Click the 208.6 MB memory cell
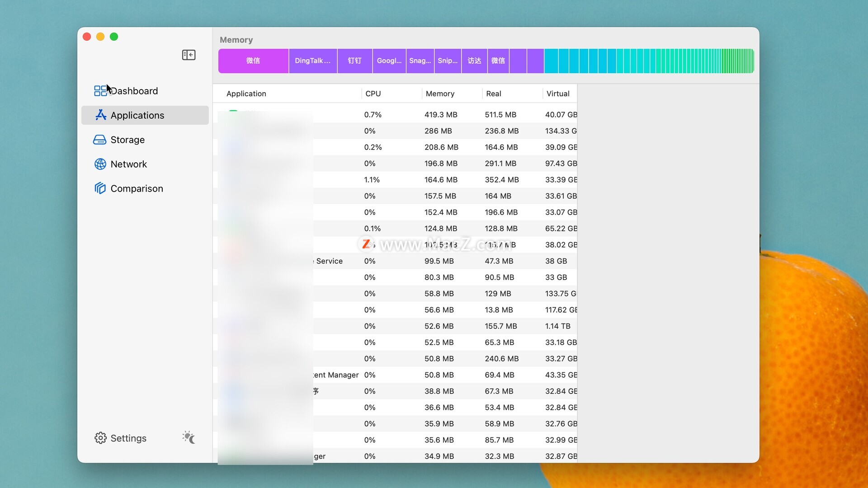The height and width of the screenshot is (488, 868). coord(441,147)
